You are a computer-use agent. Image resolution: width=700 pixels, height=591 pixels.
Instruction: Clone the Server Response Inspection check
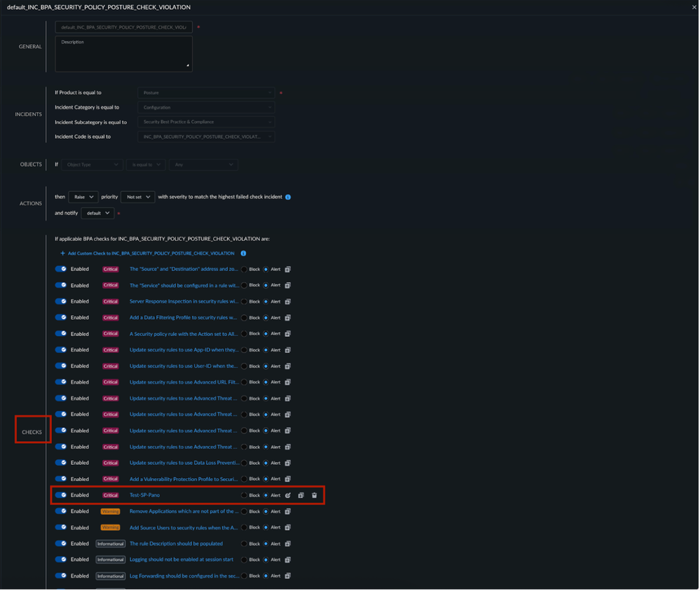coord(288,302)
